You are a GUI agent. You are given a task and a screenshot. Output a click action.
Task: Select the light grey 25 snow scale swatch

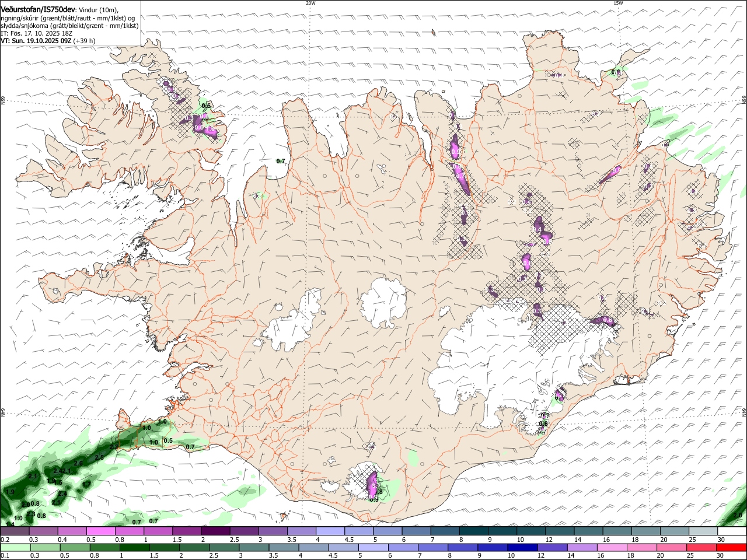pos(703,531)
